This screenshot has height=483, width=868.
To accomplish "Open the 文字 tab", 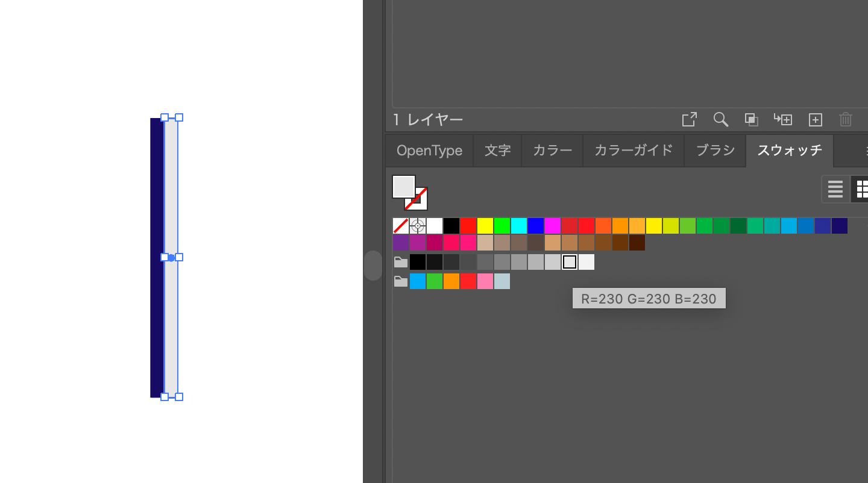I will tap(498, 151).
